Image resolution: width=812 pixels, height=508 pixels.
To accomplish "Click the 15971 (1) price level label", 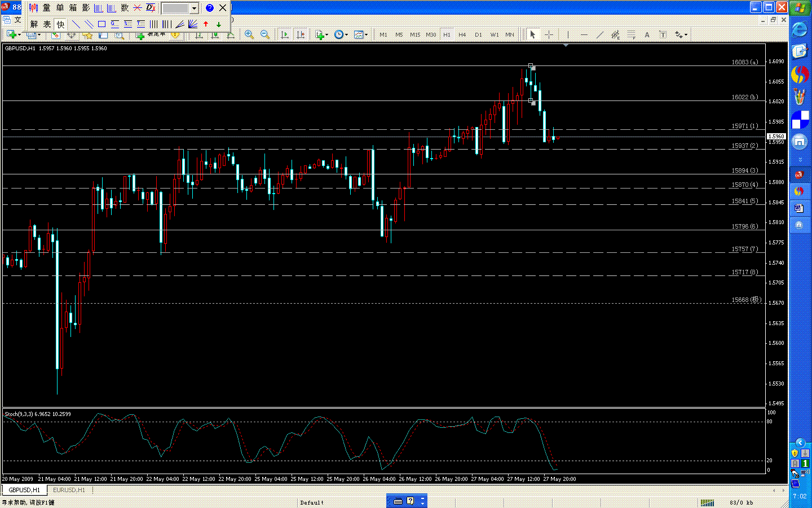I will [x=745, y=126].
